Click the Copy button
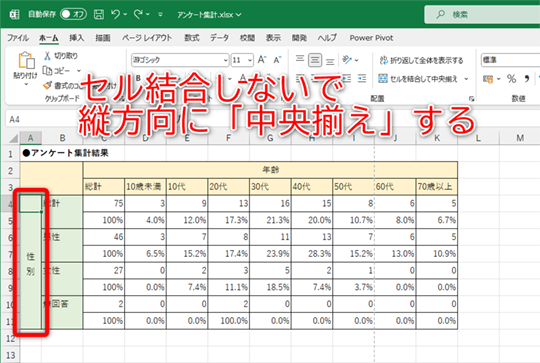 (x=56, y=71)
